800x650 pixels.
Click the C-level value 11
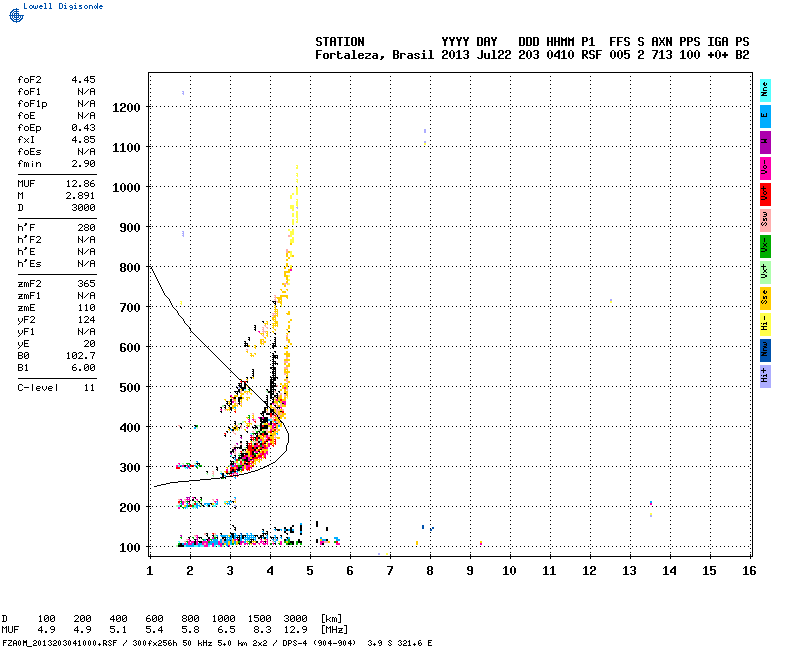[x=89, y=388]
